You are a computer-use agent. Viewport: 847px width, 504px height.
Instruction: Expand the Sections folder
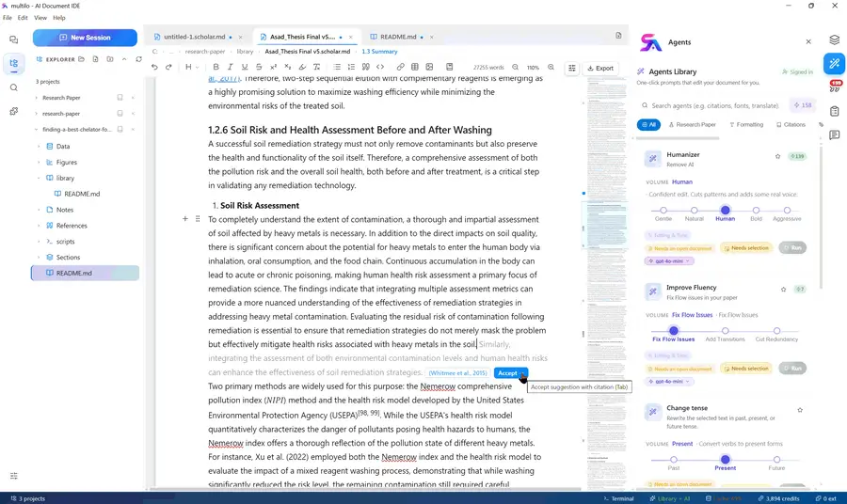coord(39,258)
